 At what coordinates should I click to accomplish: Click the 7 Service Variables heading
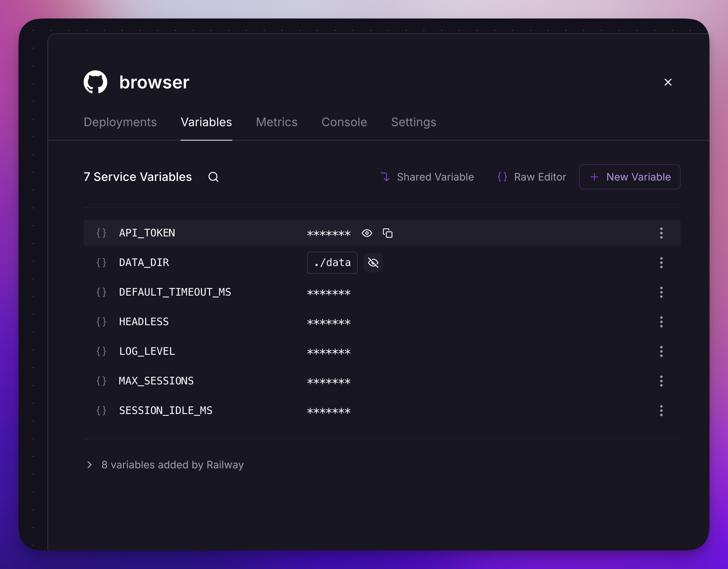point(138,177)
